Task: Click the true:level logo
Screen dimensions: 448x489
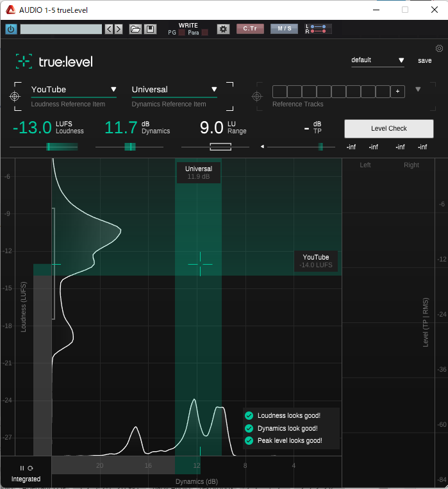Action: tap(54, 62)
